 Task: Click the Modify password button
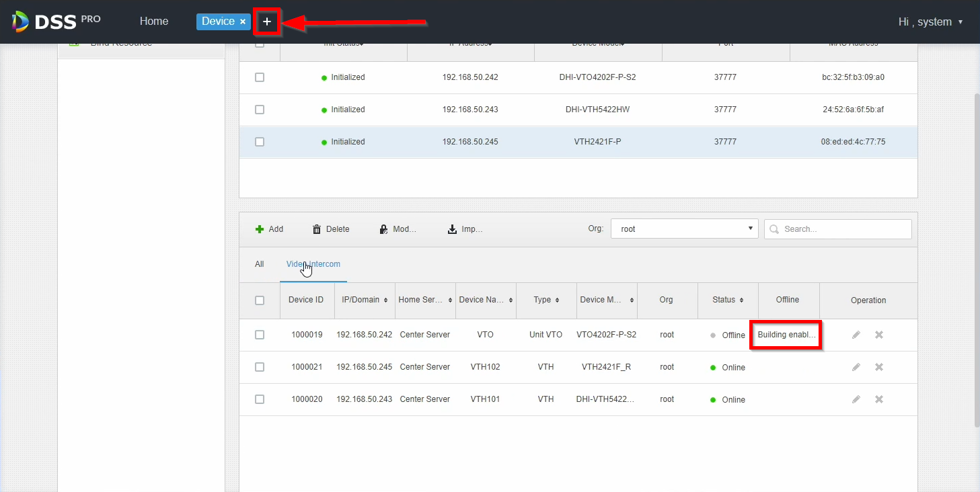[398, 229]
